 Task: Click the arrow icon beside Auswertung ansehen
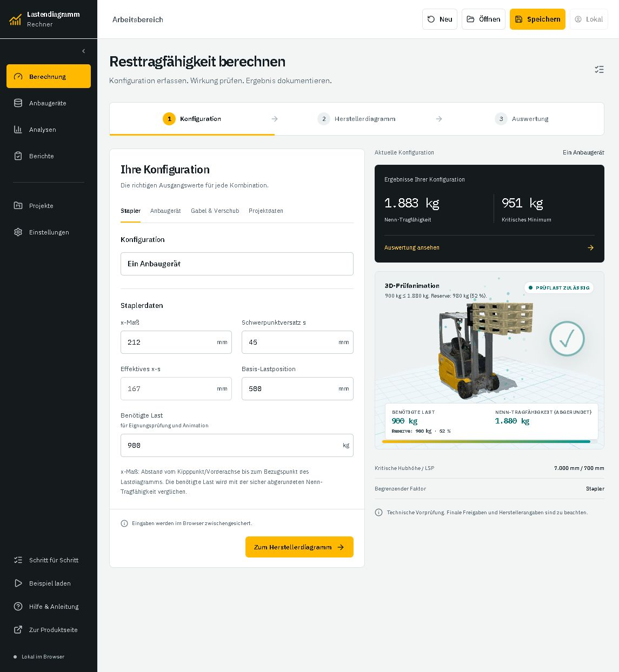pos(590,247)
